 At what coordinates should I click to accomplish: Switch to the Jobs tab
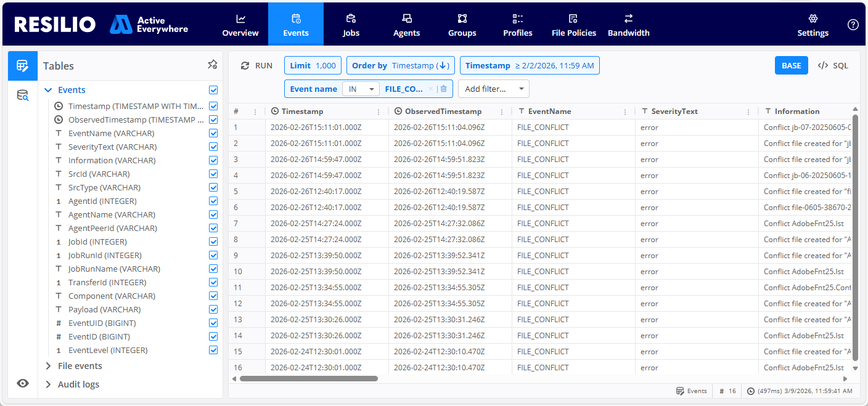pyautogui.click(x=351, y=25)
